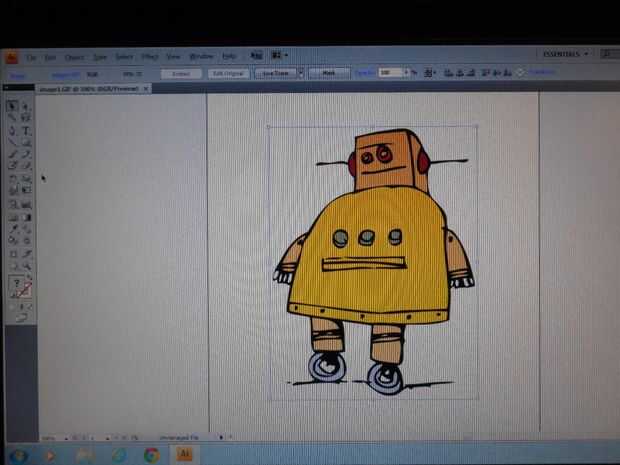Viewport: 620px width, 465px height.
Task: Open the File menu
Action: coord(31,58)
